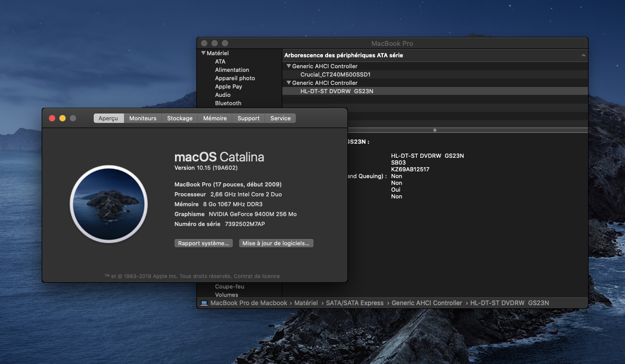Collapse the second Generic AHCI Controller above HL-DT-ST
The height and width of the screenshot is (364, 625).
click(289, 83)
